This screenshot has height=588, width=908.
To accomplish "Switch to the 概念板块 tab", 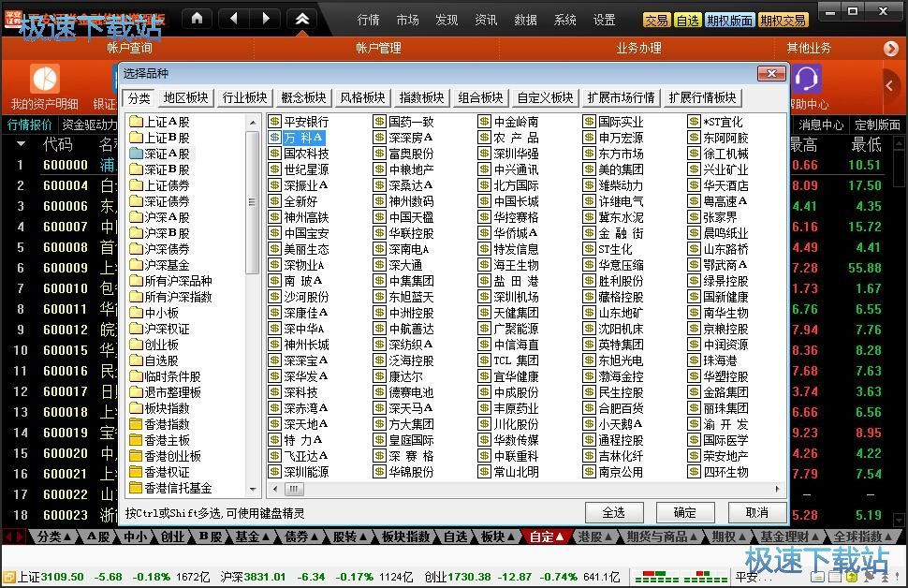I will 303,97.
